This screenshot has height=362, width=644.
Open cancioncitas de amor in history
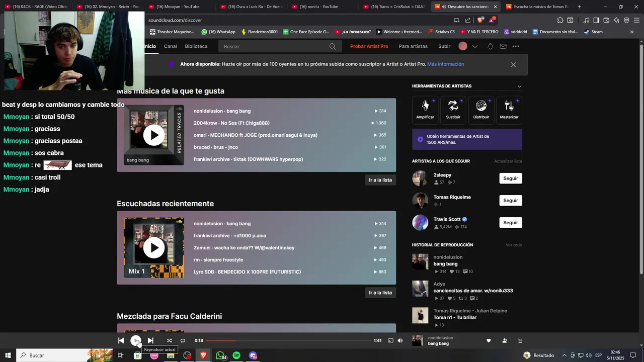[x=473, y=291]
